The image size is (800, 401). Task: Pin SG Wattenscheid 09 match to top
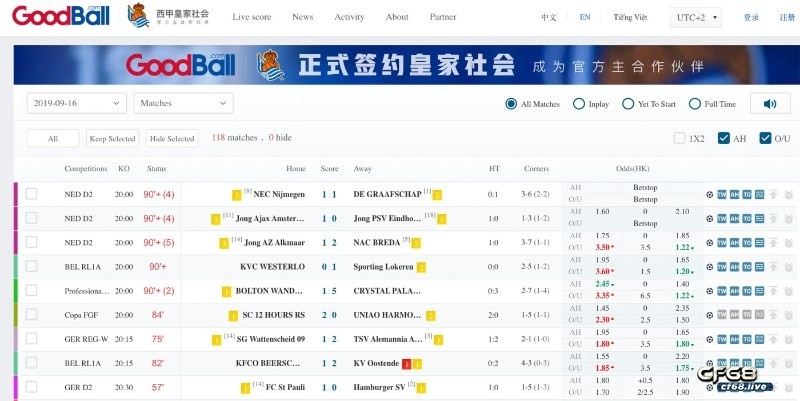pyautogui.click(x=774, y=339)
